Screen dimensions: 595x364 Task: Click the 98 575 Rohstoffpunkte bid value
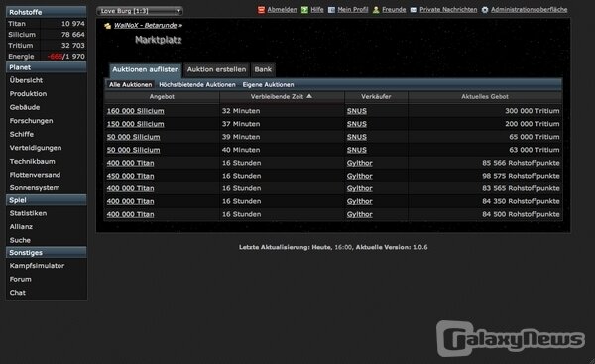[x=521, y=176]
